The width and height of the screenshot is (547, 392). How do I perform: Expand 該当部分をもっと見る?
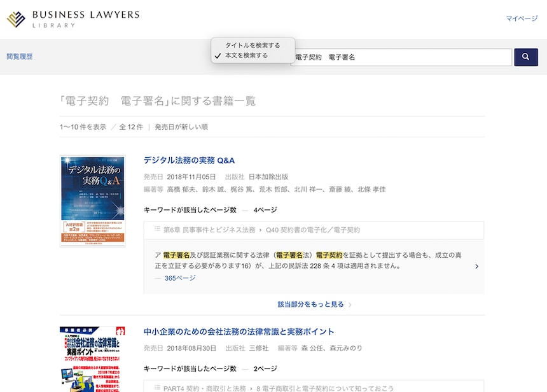pos(310,305)
